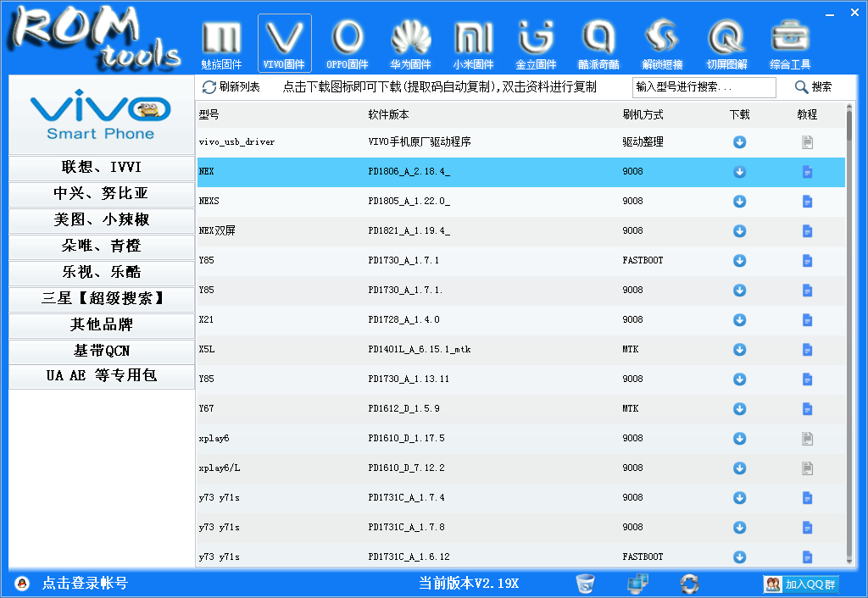This screenshot has width=868, height=598.
Task: Open the Meizu firmware (魅族固件) tab
Action: coord(221,44)
